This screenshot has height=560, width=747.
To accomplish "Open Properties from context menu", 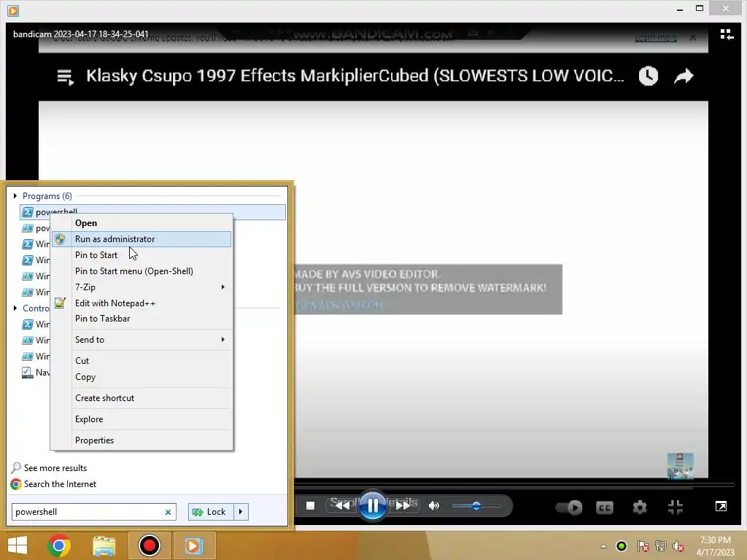I will pos(94,440).
